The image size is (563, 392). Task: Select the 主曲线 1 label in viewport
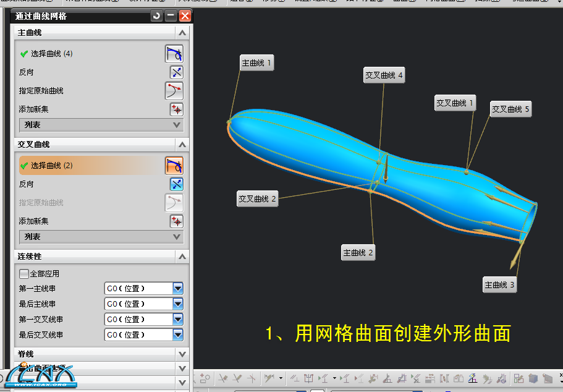click(x=256, y=63)
